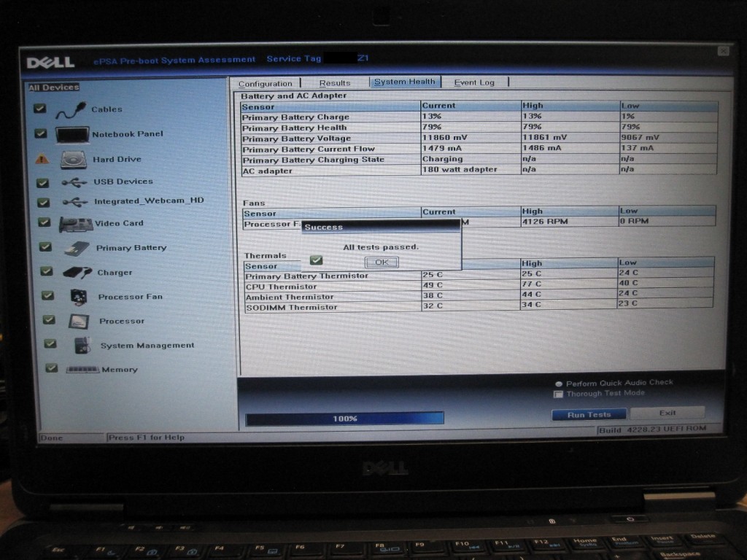Click the 0 RPM fan low value
Viewport: 747px width, 560px height.
point(634,221)
